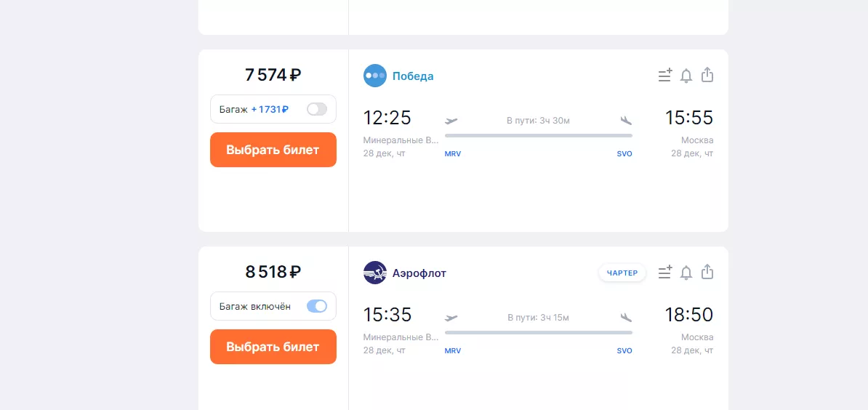Open the Победа airline name link

pos(413,76)
